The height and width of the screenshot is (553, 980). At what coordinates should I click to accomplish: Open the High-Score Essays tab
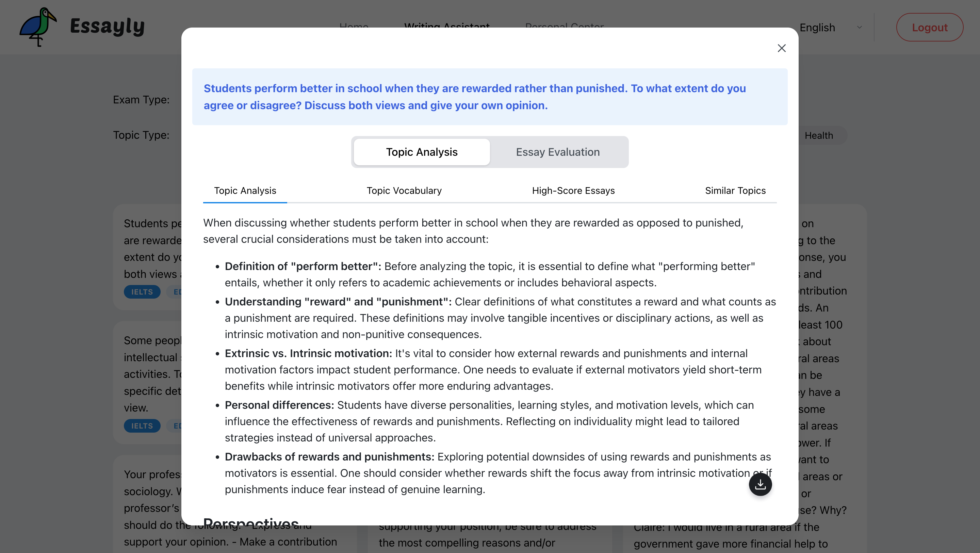573,190
